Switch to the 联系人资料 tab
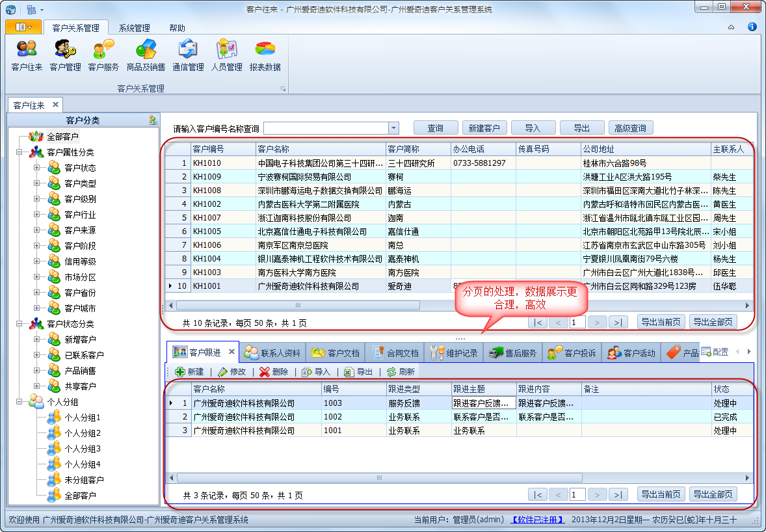This screenshot has height=532, width=766. (x=273, y=352)
